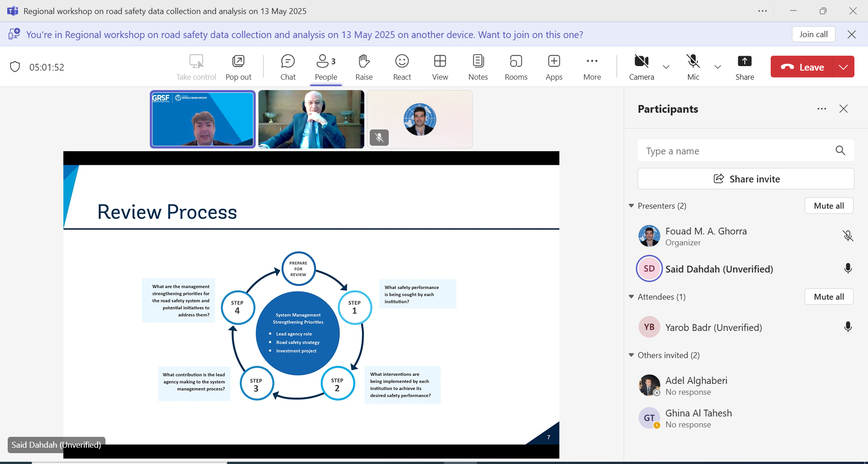The width and height of the screenshot is (868, 464).
Task: Mute Said Dahdah's microphone
Action: coord(848,268)
